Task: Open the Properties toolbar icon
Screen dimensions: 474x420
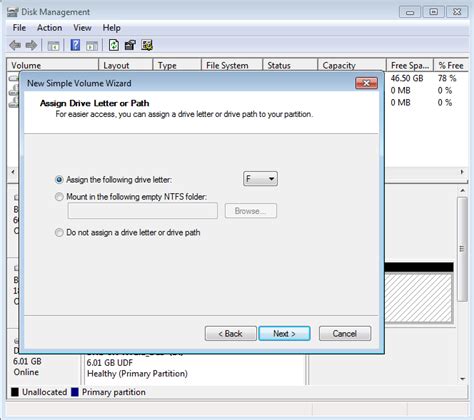Action: pyautogui.click(x=130, y=45)
